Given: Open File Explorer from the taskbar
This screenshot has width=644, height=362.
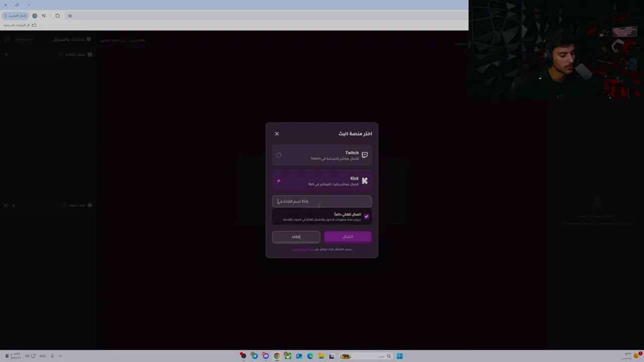Looking at the screenshot, I should click(321, 356).
